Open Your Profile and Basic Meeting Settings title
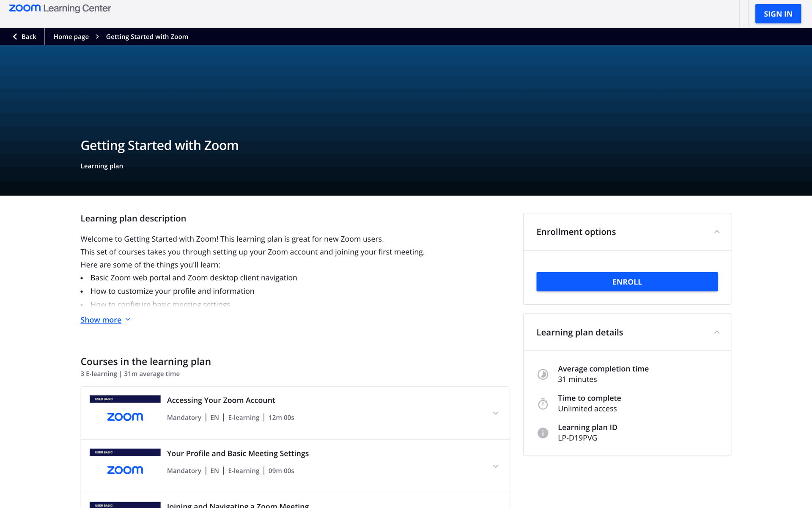812x508 pixels. click(x=238, y=453)
